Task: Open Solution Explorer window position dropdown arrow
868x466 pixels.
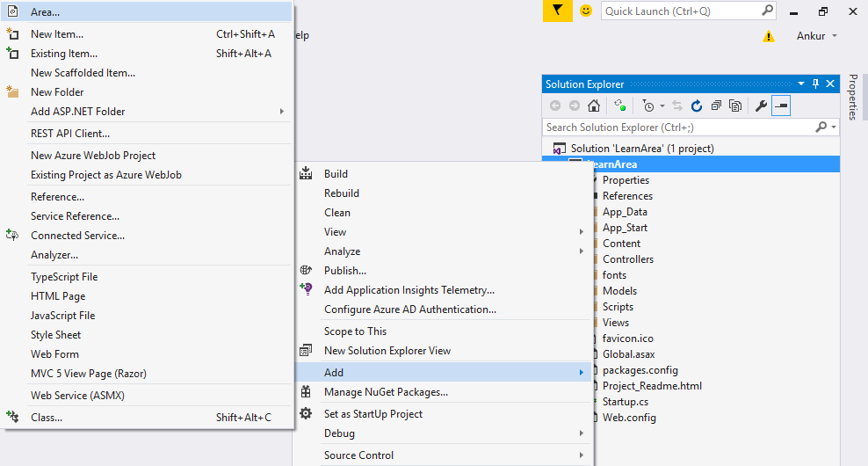Action: (801, 84)
